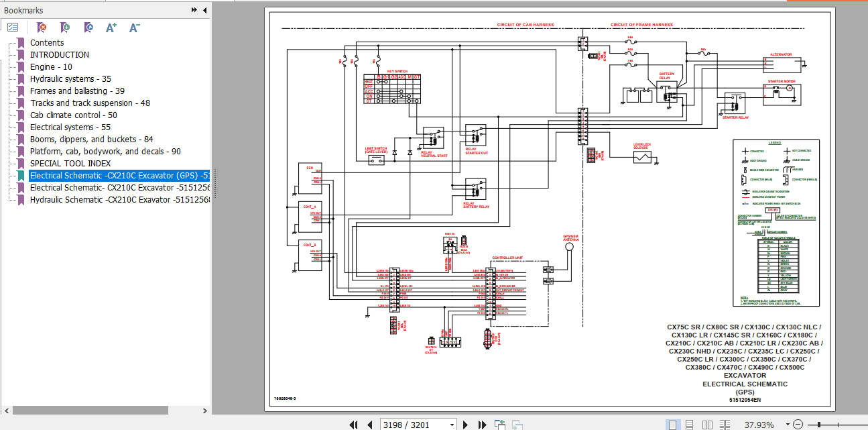Viewport: 868px width, 430px height.
Task: Click the LEVER LOCK SOLENOID label
Action: [643, 146]
